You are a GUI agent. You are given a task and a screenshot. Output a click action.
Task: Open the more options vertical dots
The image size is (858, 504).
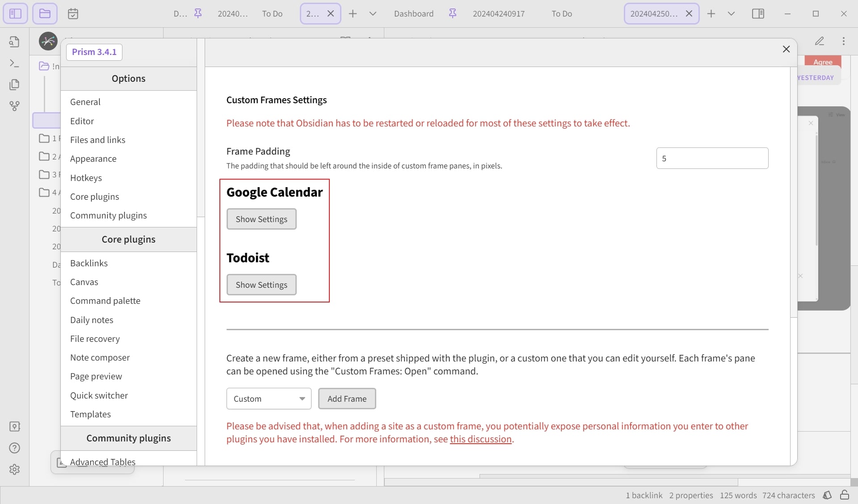tap(844, 41)
